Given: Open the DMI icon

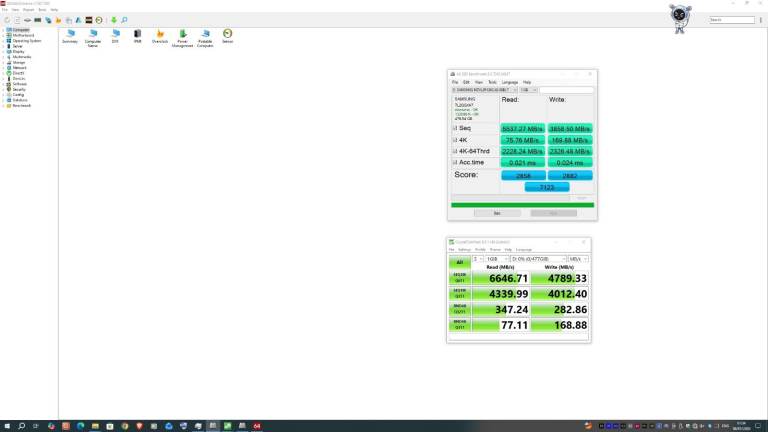Looking at the screenshot, I should [116, 35].
